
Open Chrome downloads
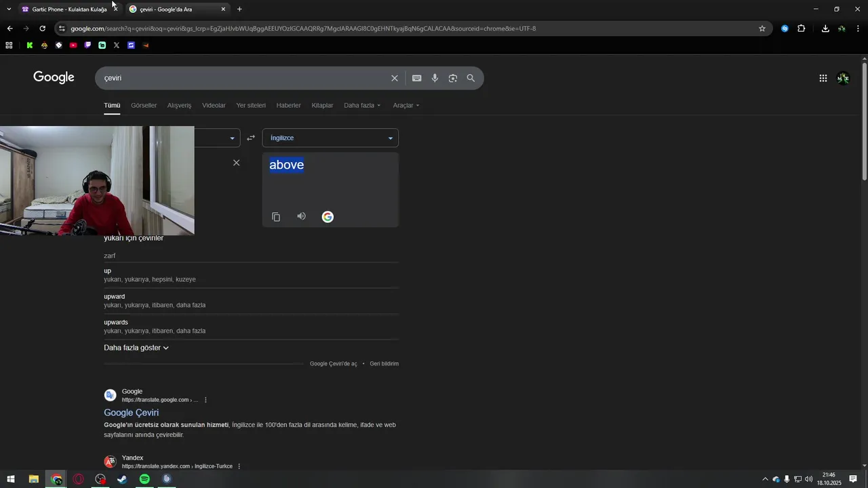point(825,28)
